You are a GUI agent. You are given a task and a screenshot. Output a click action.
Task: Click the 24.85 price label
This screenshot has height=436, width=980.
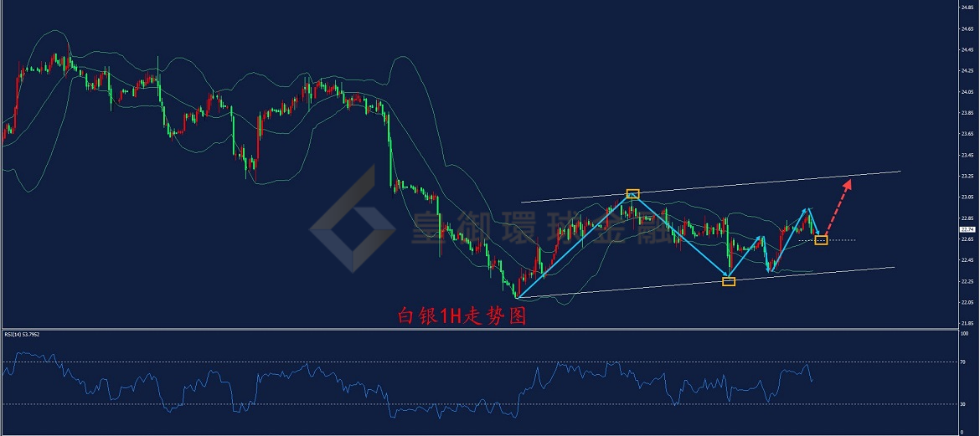pos(969,8)
